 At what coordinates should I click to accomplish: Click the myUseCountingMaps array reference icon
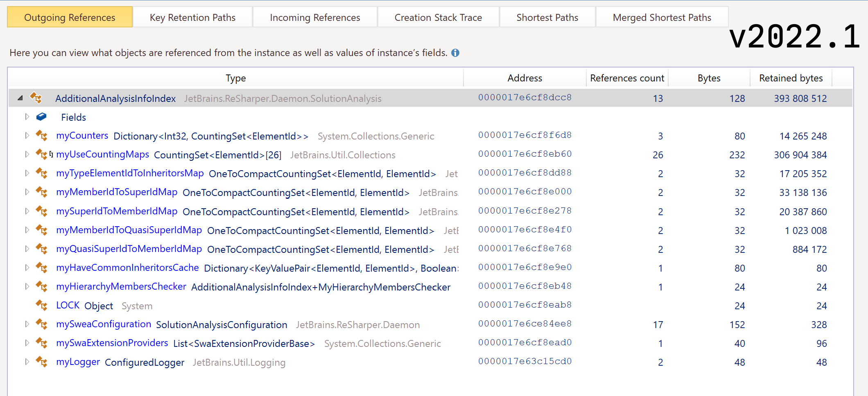[42, 155]
